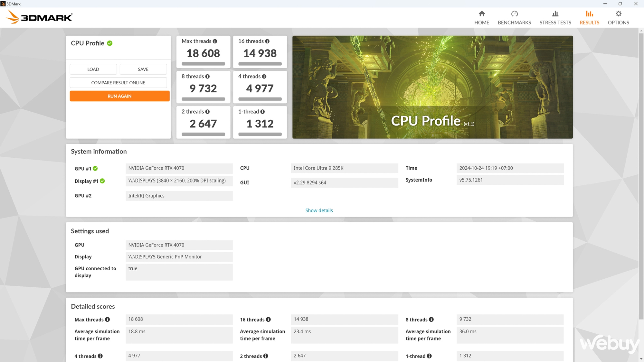Click the SAVE button
Screen dimensions: 644x362
[143, 69]
